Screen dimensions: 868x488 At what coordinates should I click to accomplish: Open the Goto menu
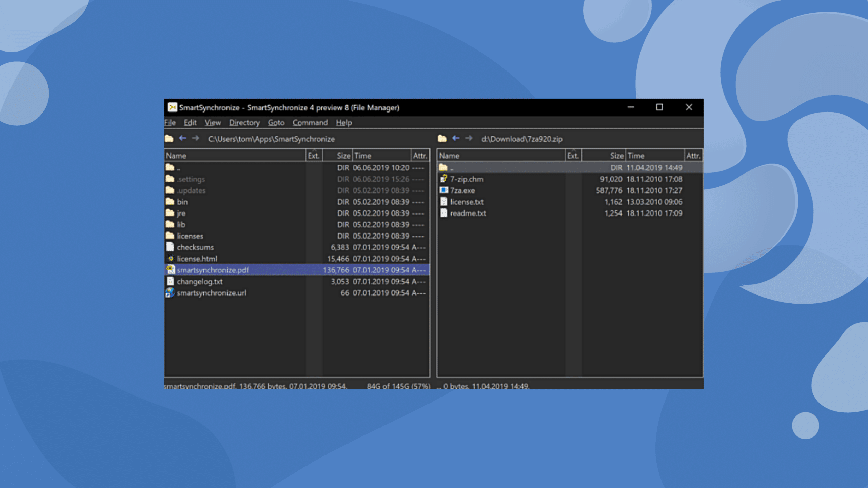[276, 123]
